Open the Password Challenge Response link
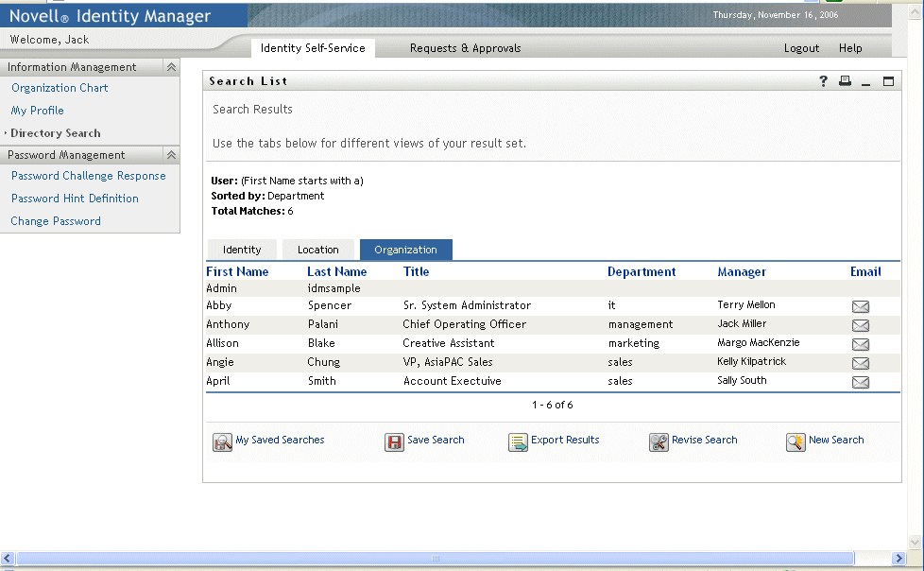 coord(88,176)
